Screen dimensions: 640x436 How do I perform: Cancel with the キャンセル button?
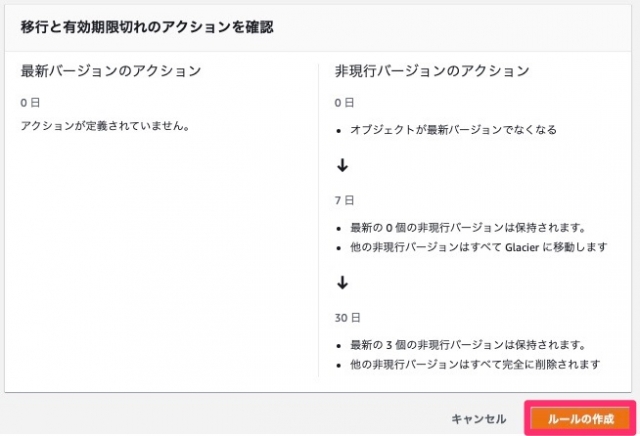pos(479,419)
